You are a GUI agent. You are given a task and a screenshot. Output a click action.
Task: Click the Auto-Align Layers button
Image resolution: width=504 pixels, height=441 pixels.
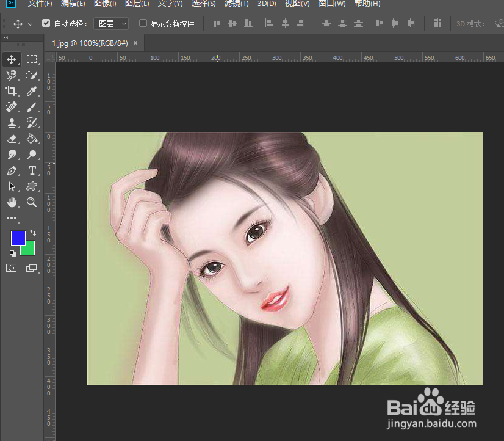pos(437,23)
